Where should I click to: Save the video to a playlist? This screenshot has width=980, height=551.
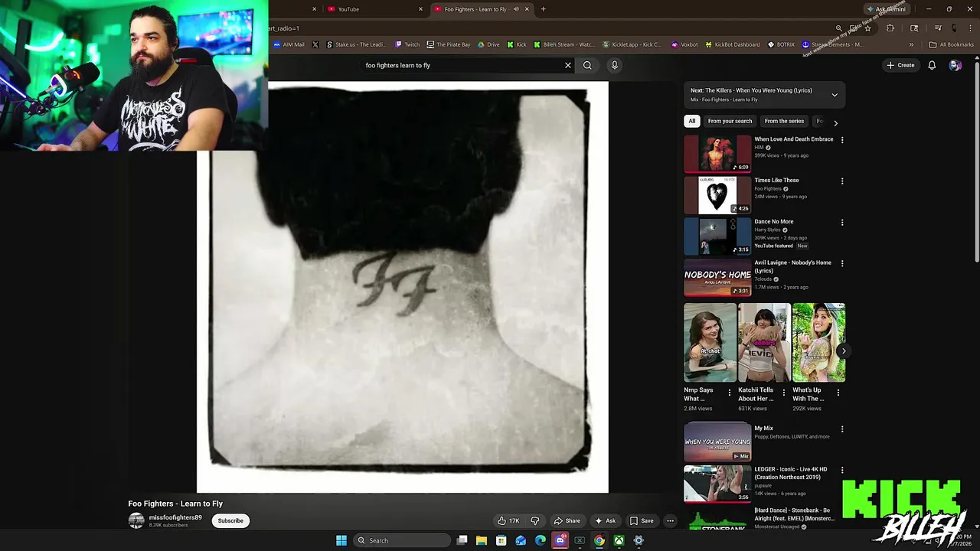[x=642, y=520]
